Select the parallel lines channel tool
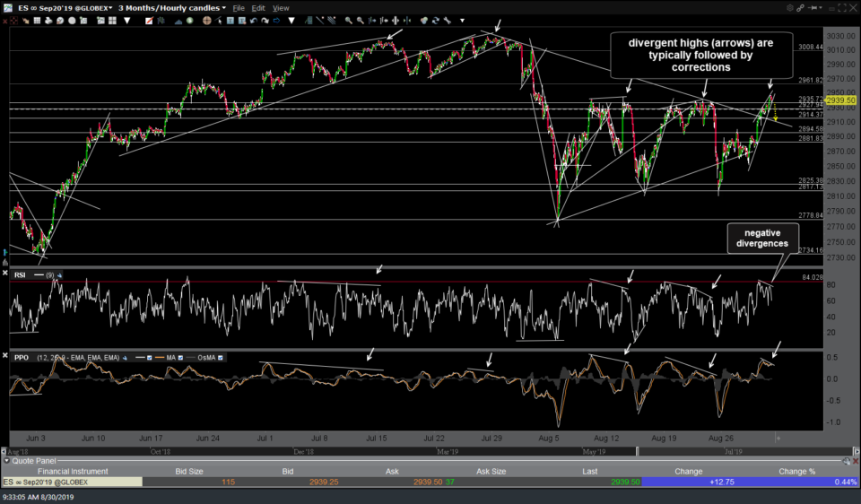Viewport: 861px width, 504px height. coord(332,21)
